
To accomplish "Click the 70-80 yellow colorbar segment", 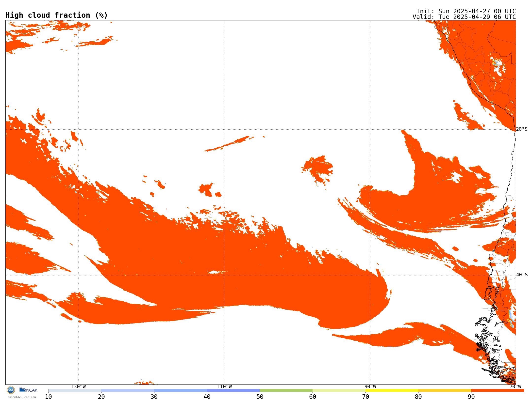I will point(392,391).
